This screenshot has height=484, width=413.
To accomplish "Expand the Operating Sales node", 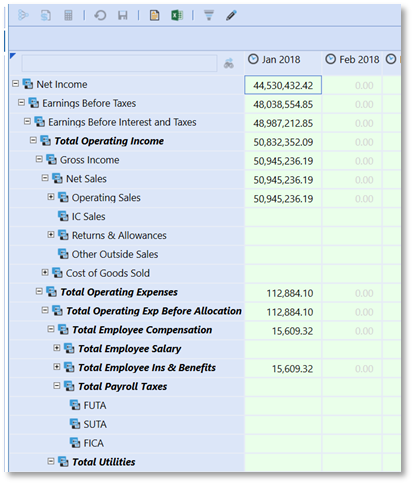I will (51, 197).
